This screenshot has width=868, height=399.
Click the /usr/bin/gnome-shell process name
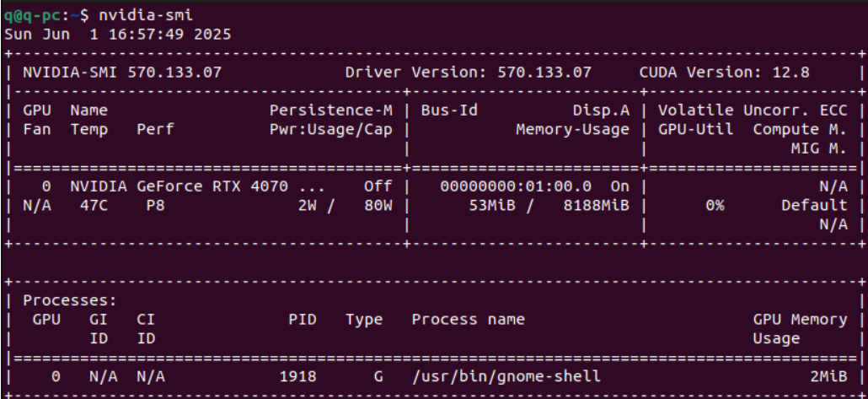click(x=506, y=376)
